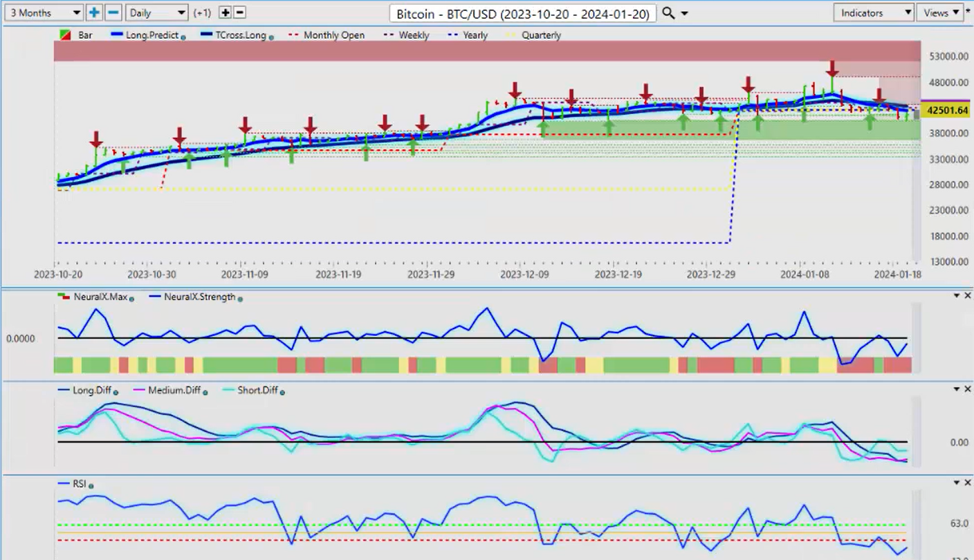Click the blue minus zoom-out button
974x560 pixels.
pyautogui.click(x=115, y=12)
